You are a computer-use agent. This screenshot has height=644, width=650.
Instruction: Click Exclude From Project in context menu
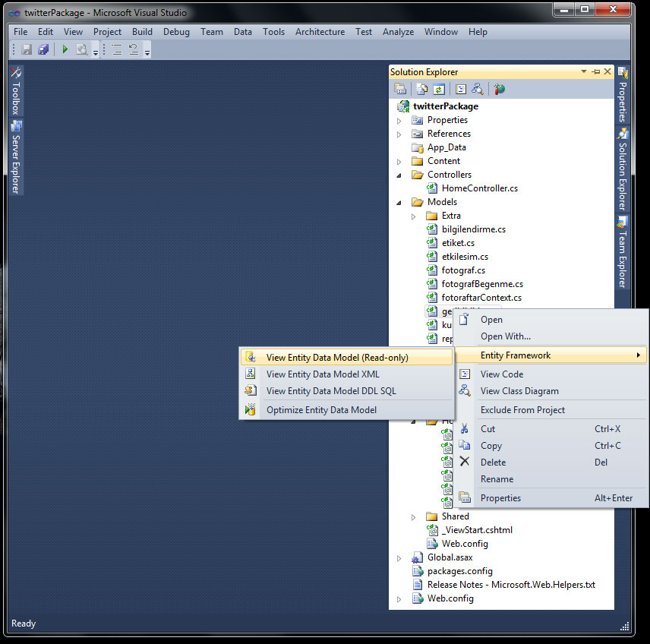click(x=522, y=410)
